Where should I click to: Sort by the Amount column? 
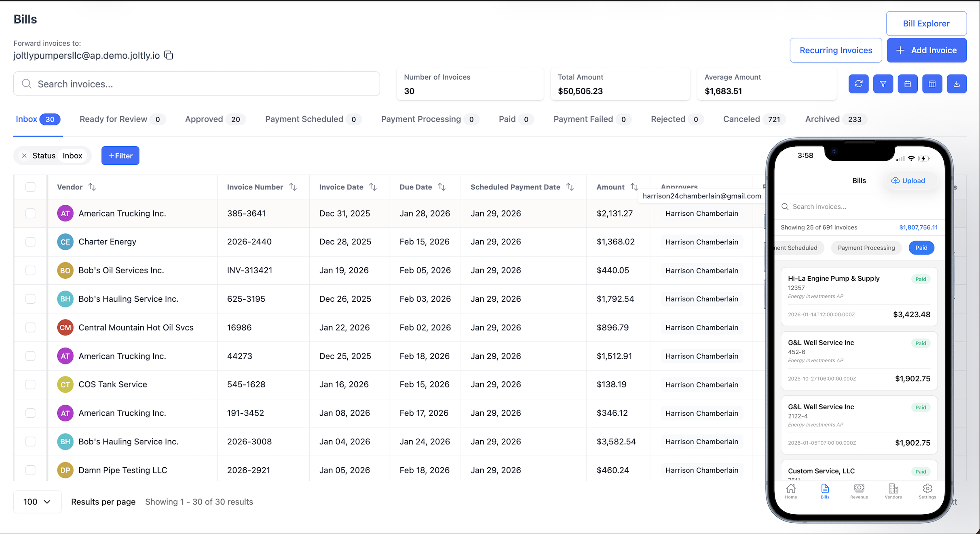tap(634, 187)
